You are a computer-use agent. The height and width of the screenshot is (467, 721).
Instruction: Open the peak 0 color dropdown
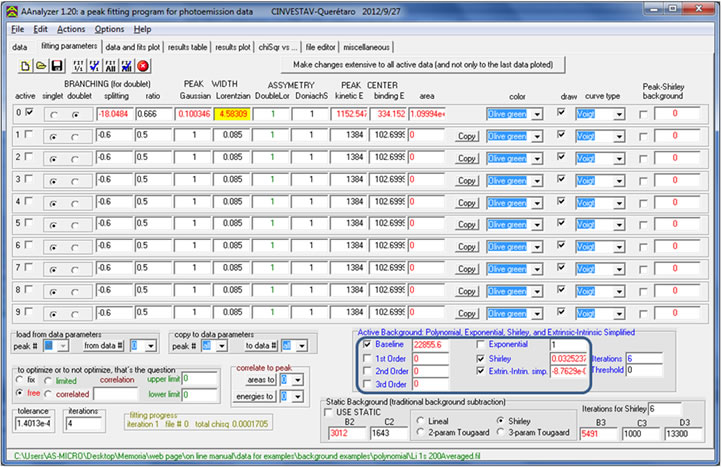coord(537,114)
